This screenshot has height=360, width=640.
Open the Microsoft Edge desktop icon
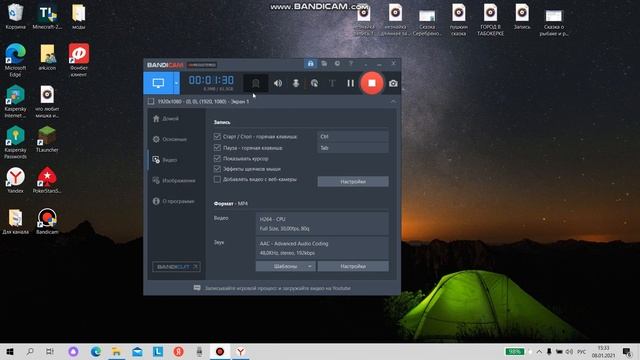(x=16, y=60)
